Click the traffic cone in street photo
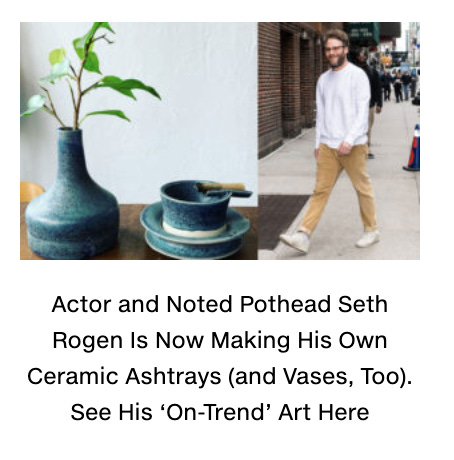The height and width of the screenshot is (460, 454). click(413, 148)
